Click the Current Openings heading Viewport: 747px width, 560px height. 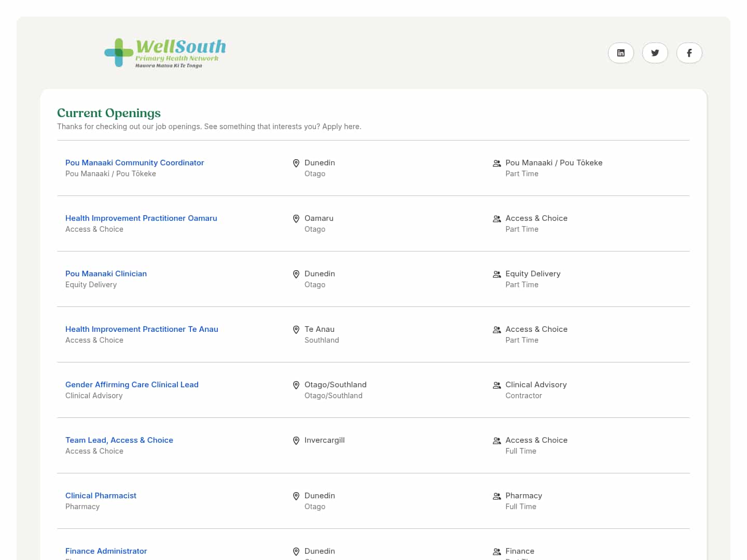pos(108,113)
